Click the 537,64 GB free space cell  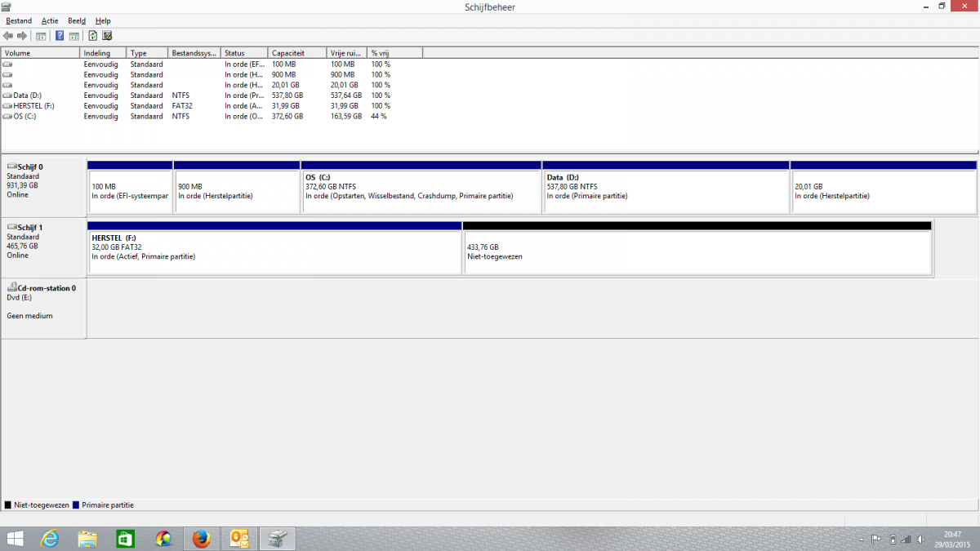click(346, 96)
